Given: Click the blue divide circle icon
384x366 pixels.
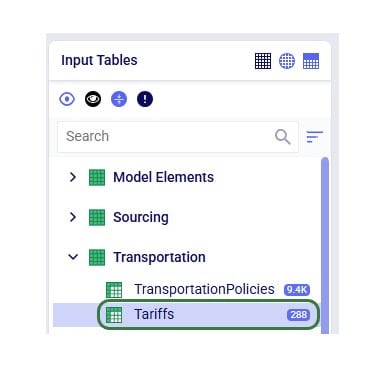Looking at the screenshot, I should pyautogui.click(x=119, y=99).
